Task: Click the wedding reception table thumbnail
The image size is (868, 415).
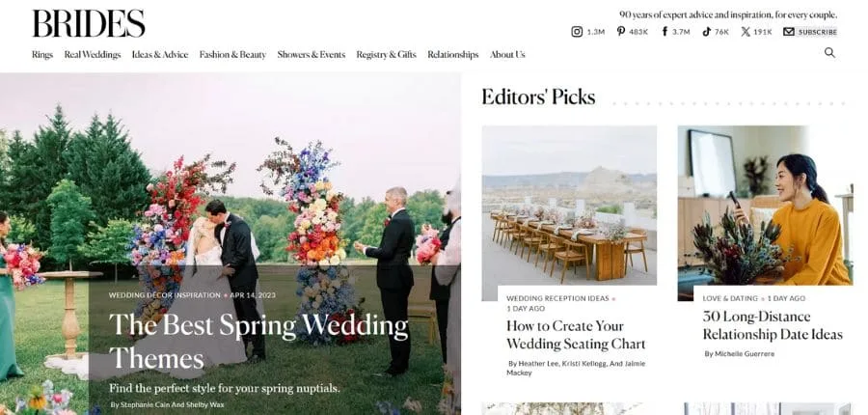Action: coord(569,212)
